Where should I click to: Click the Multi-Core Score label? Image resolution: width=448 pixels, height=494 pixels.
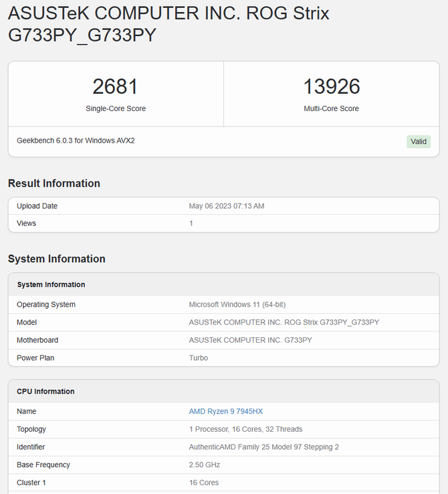331,108
